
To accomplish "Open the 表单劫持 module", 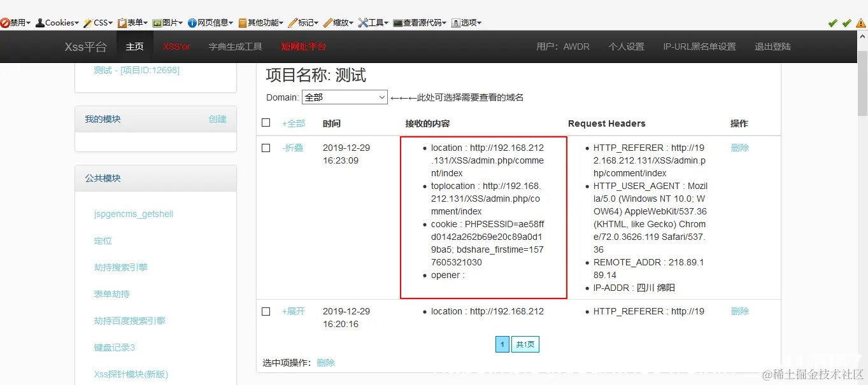I will [111, 294].
